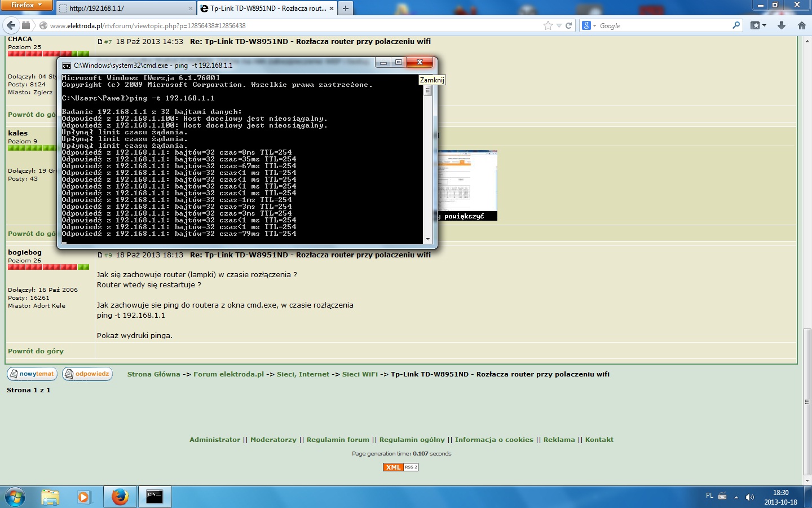Open the "Informacja o cookies" footer link
812x508 pixels.
click(494, 440)
